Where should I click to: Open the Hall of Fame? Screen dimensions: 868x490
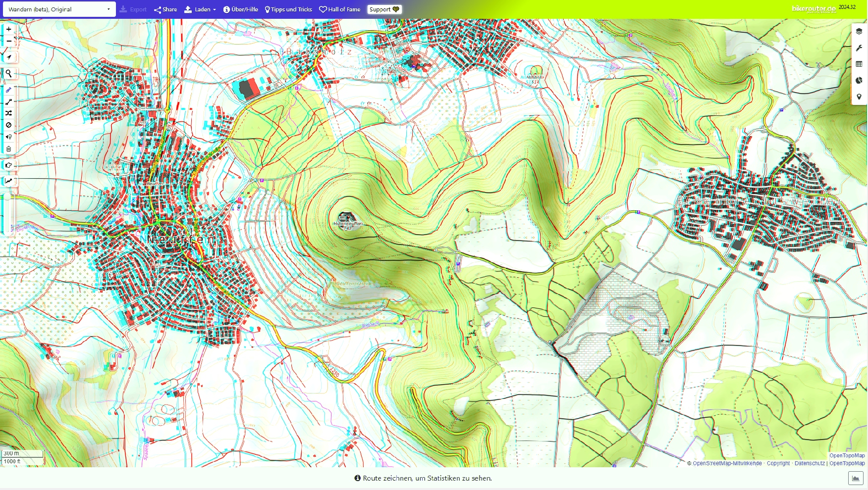pos(340,9)
